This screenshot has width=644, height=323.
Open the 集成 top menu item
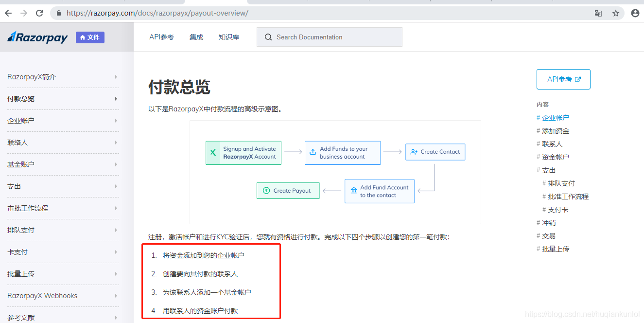[196, 37]
